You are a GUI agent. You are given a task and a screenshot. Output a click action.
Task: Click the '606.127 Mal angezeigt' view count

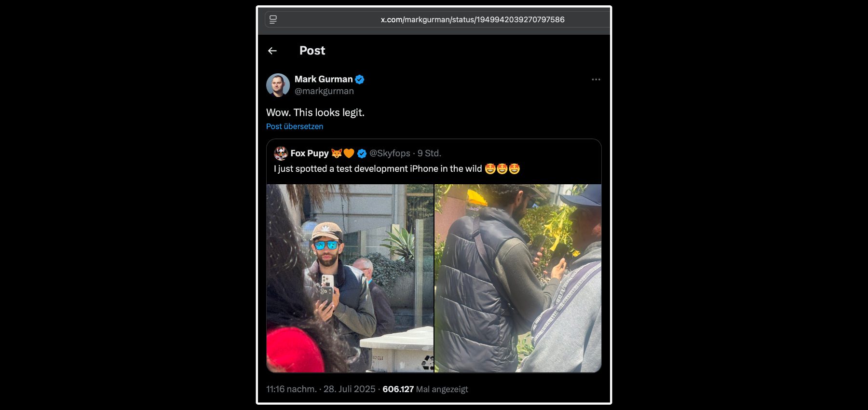coord(425,389)
